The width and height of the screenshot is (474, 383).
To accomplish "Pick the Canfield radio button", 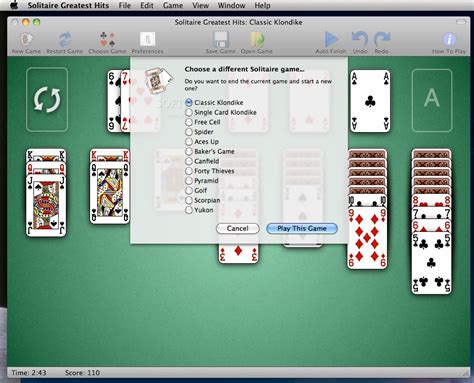I will tap(189, 161).
